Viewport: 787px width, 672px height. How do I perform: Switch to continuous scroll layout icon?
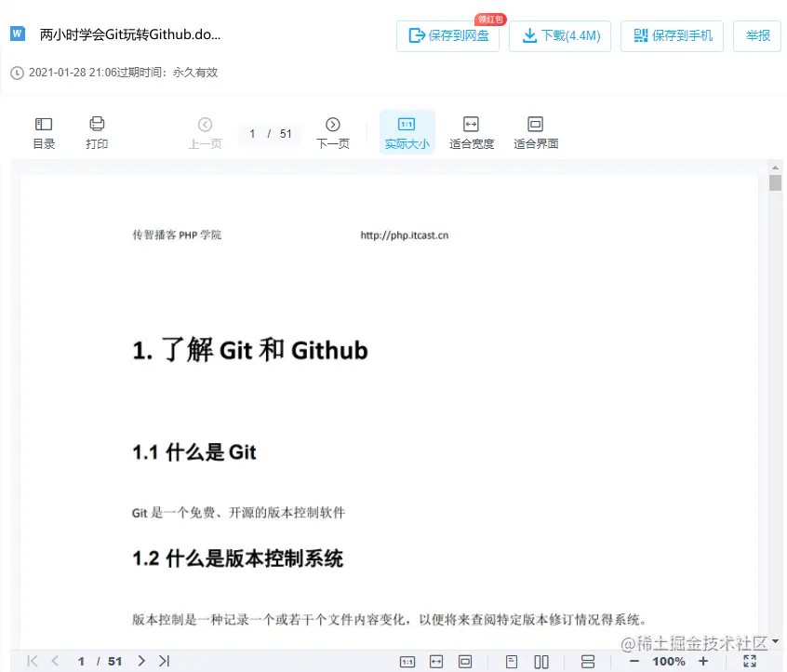[588, 662]
